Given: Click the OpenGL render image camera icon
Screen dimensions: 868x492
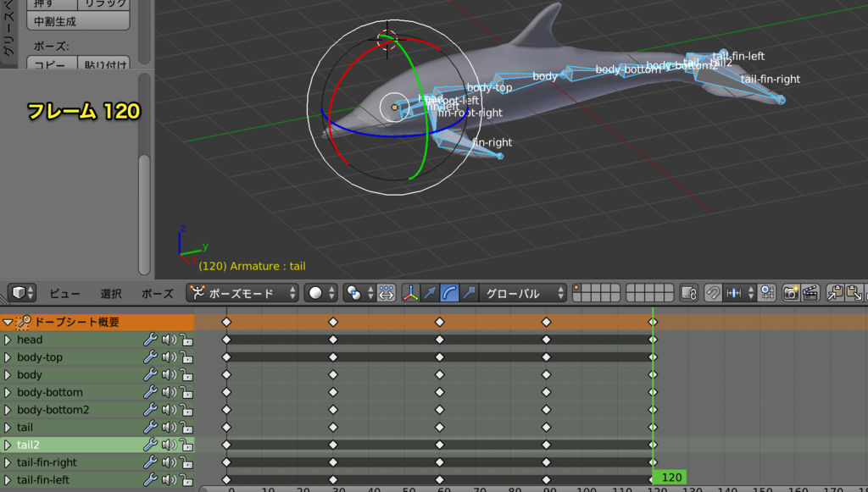Looking at the screenshot, I should [791, 293].
